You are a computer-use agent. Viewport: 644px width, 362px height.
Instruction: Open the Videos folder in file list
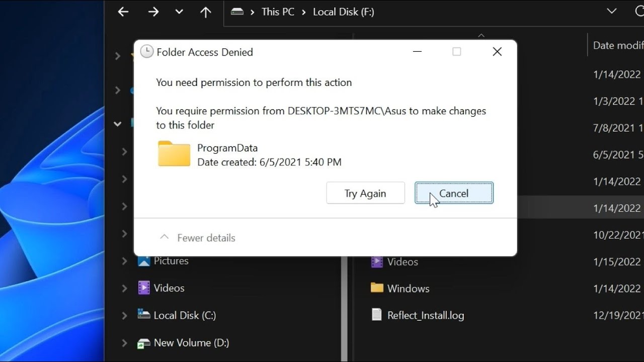click(402, 262)
